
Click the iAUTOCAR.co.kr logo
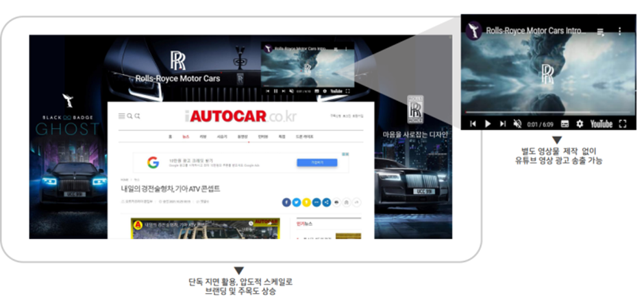tap(240, 116)
